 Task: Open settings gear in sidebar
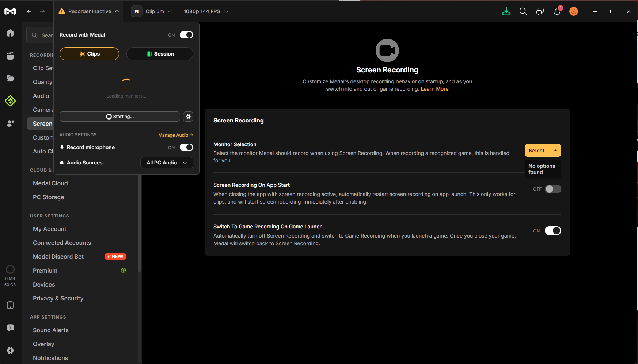(x=10, y=350)
